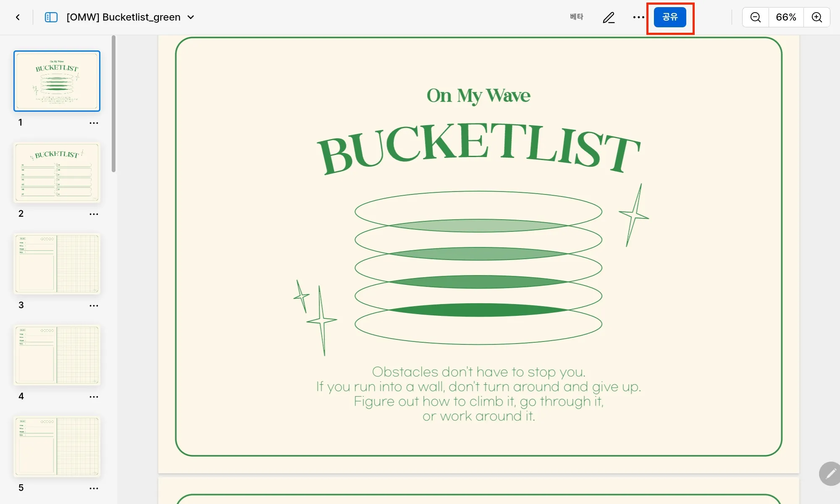This screenshot has width=840, height=504.
Task: Open page 3 more options menu
Action: click(x=94, y=306)
